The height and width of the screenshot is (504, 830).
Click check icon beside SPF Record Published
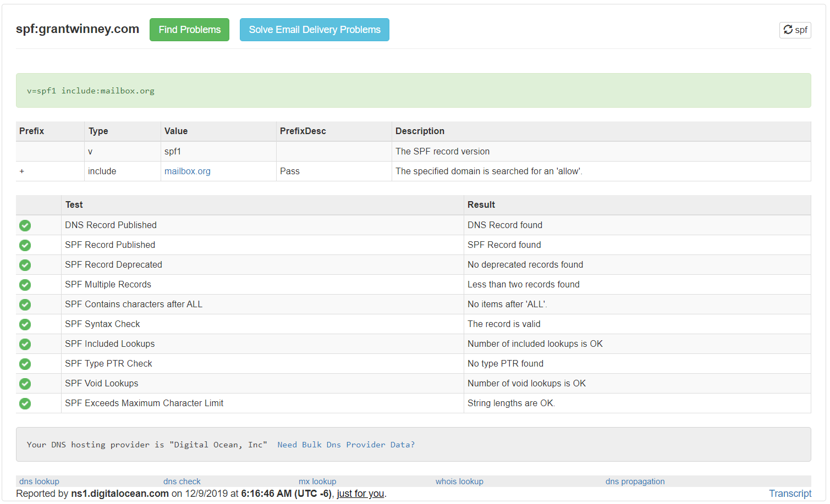click(x=25, y=245)
